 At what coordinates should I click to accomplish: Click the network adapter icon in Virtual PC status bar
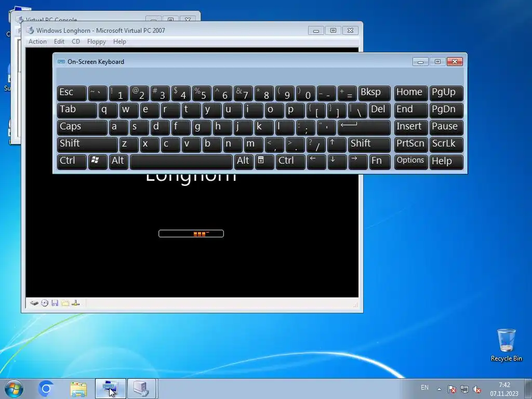(x=76, y=303)
